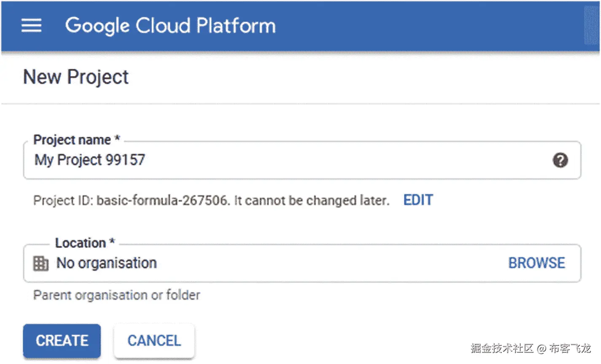Click empty area of the blue header bar
601x364 pixels.
[422, 26]
